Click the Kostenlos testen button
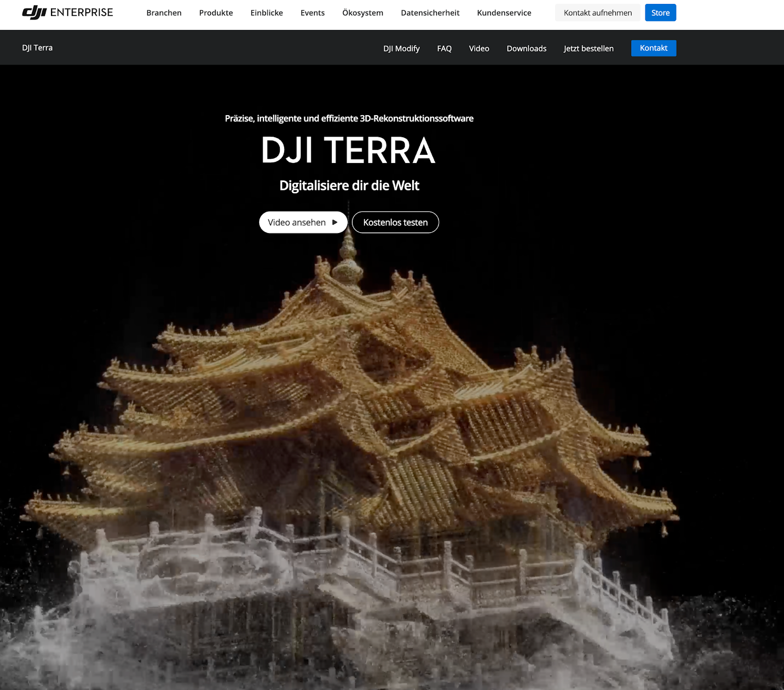 (395, 222)
